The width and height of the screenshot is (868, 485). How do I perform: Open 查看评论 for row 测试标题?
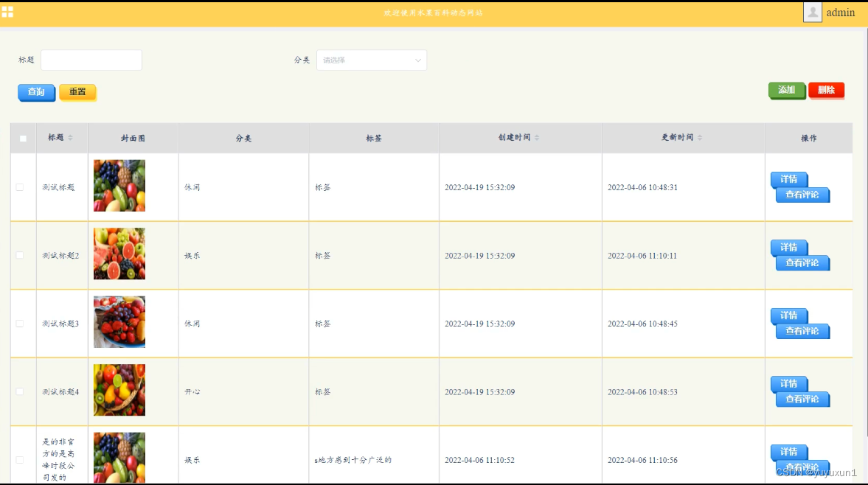tap(802, 195)
